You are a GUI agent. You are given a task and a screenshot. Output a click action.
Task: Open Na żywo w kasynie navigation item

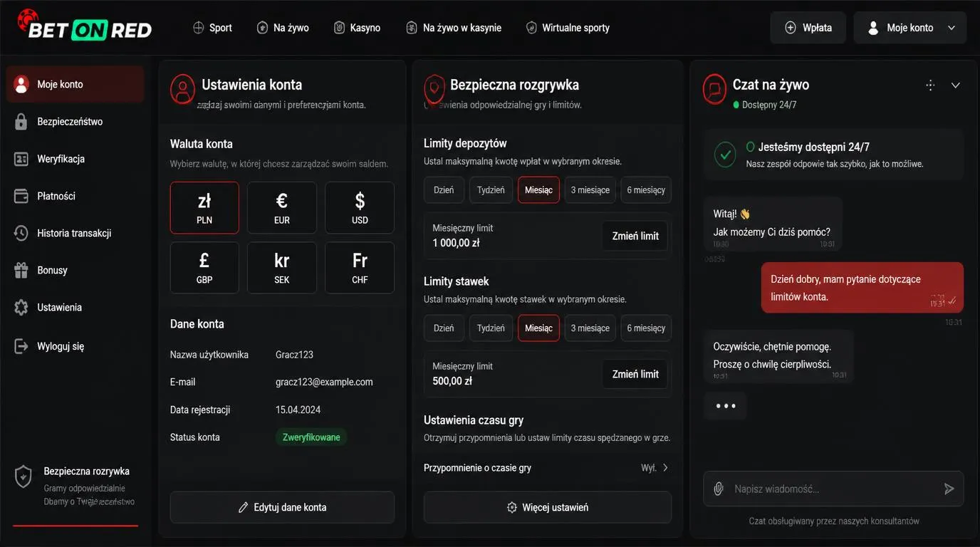coord(454,28)
